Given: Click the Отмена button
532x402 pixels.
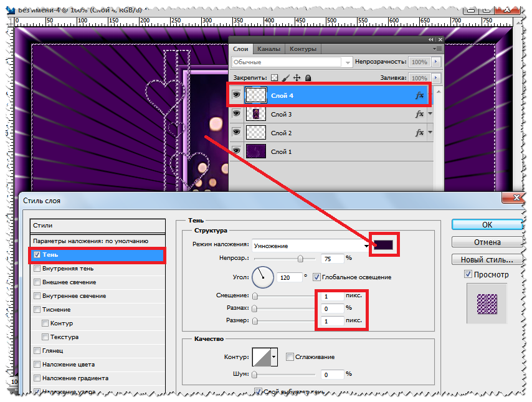Looking at the screenshot, I should (487, 242).
